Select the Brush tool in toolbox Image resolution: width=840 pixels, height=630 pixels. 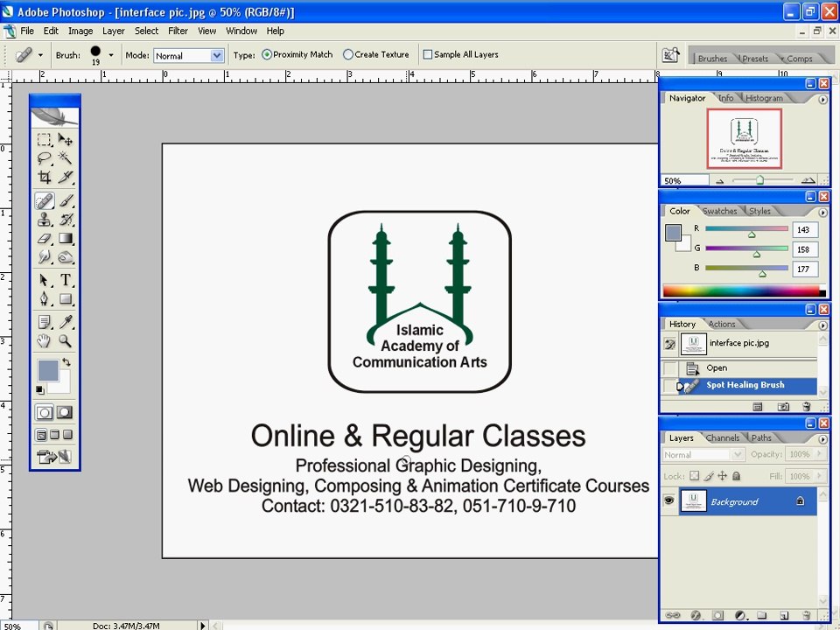tap(66, 201)
